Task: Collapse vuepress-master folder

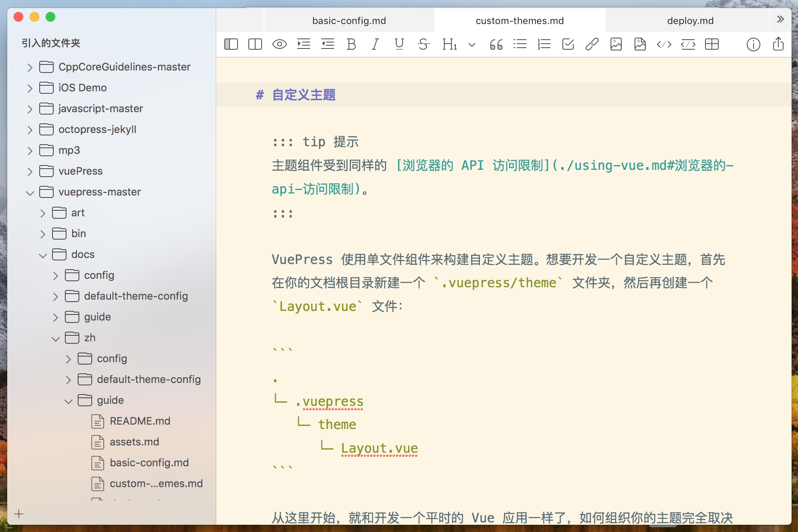Action: (30, 193)
